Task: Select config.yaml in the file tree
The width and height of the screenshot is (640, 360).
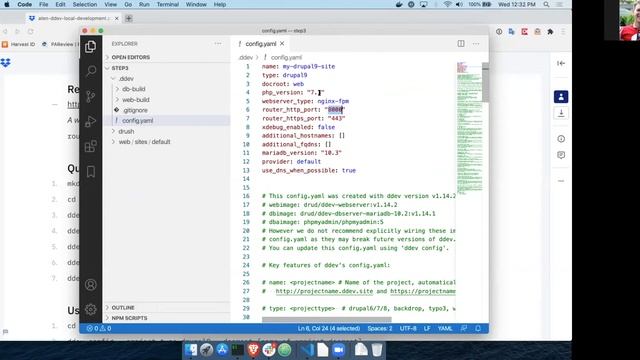Action: click(168, 121)
